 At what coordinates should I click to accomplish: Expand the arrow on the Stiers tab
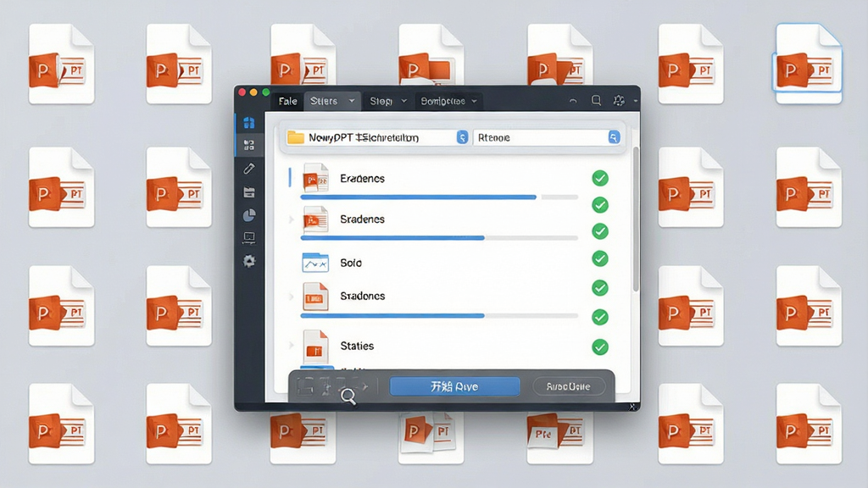point(352,101)
